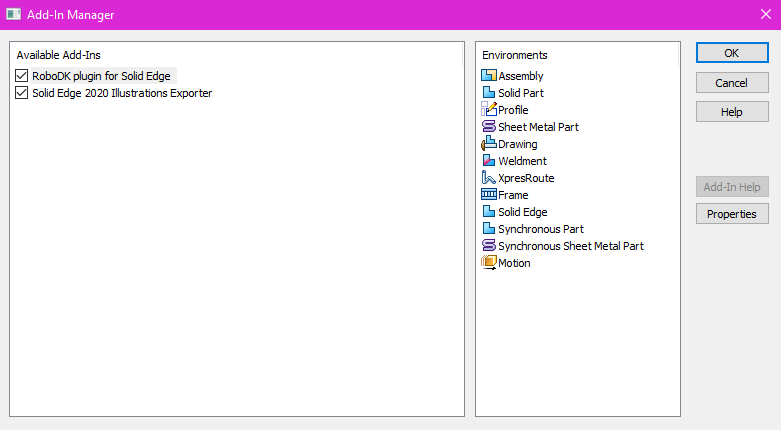Click the Motion environment icon

pyautogui.click(x=489, y=263)
